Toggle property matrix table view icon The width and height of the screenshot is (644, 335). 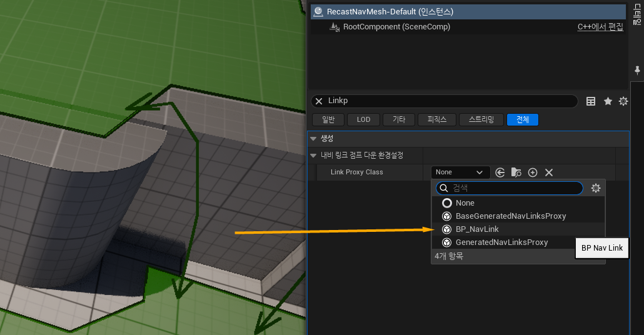click(x=591, y=101)
